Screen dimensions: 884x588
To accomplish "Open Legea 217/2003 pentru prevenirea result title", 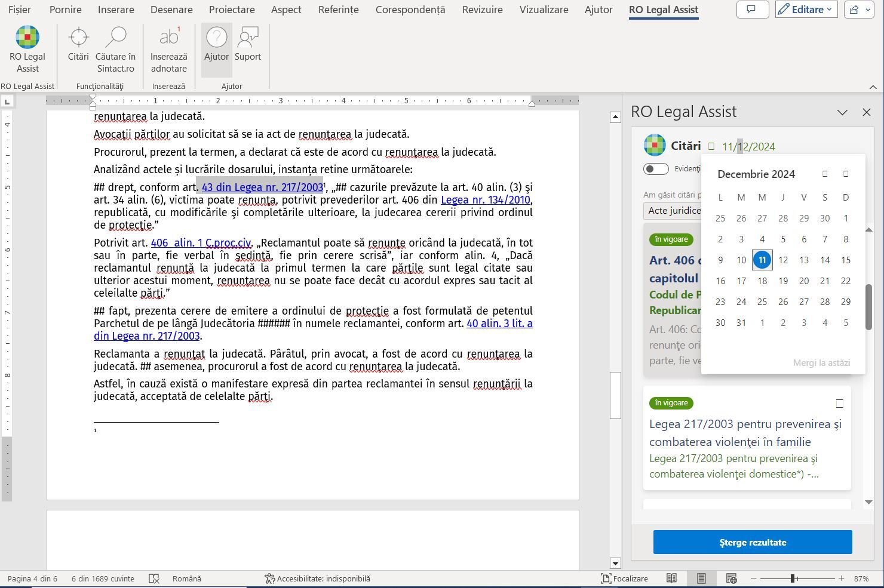I will 745,433.
